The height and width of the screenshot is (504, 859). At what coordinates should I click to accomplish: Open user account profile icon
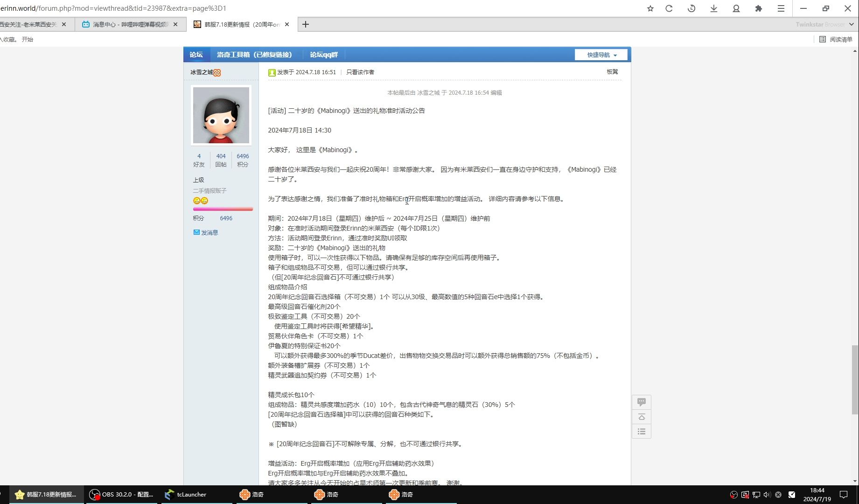click(736, 8)
